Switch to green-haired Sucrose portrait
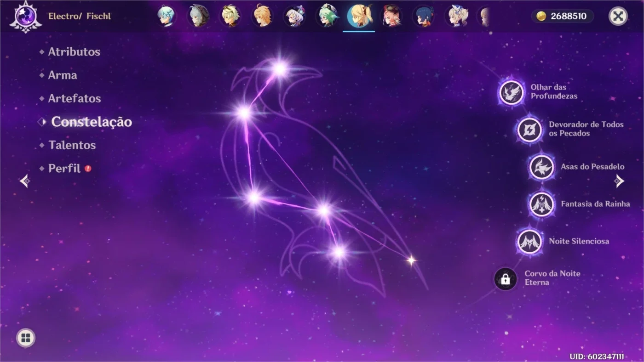Viewport: 644px width, 362px height. click(327, 16)
